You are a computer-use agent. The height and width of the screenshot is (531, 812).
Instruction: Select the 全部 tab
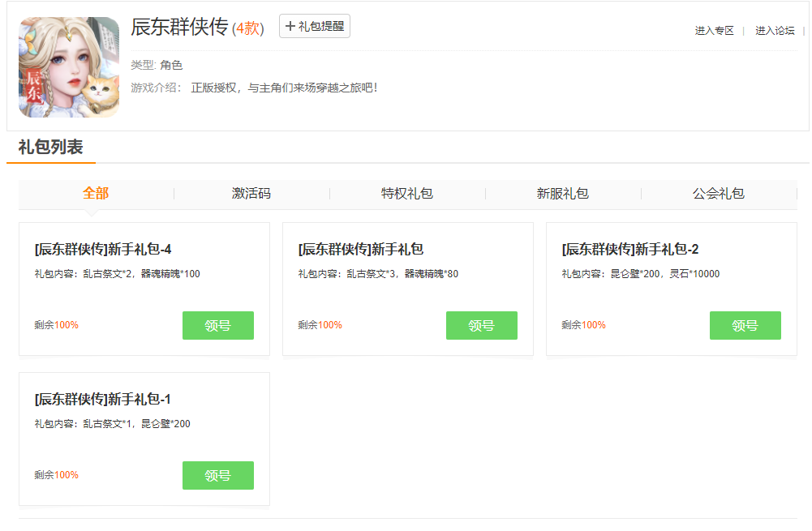96,194
